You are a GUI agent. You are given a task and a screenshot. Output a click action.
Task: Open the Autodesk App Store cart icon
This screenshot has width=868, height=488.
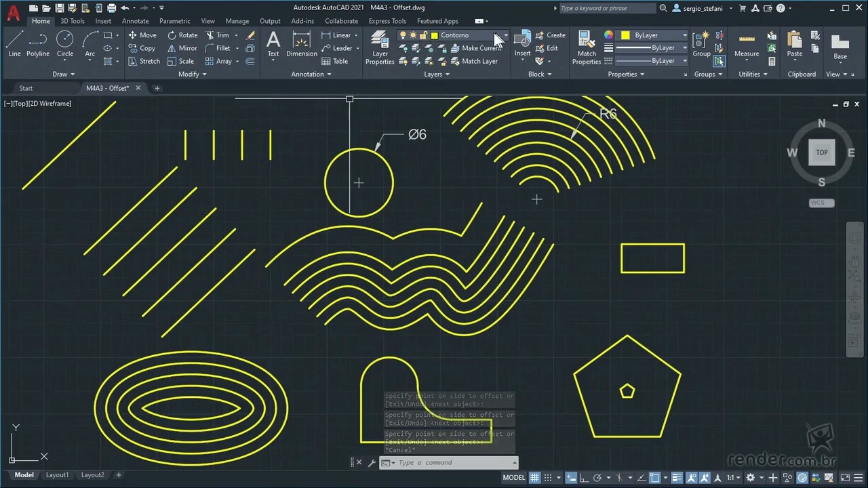click(x=743, y=8)
